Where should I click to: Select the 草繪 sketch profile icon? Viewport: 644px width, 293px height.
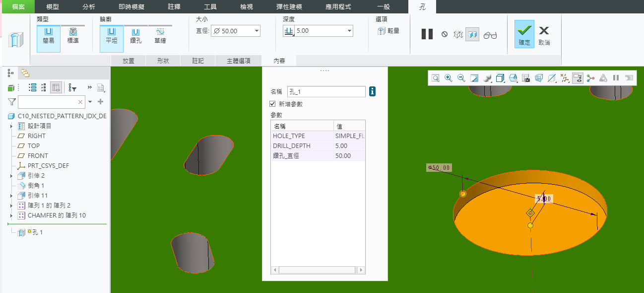coord(160,35)
